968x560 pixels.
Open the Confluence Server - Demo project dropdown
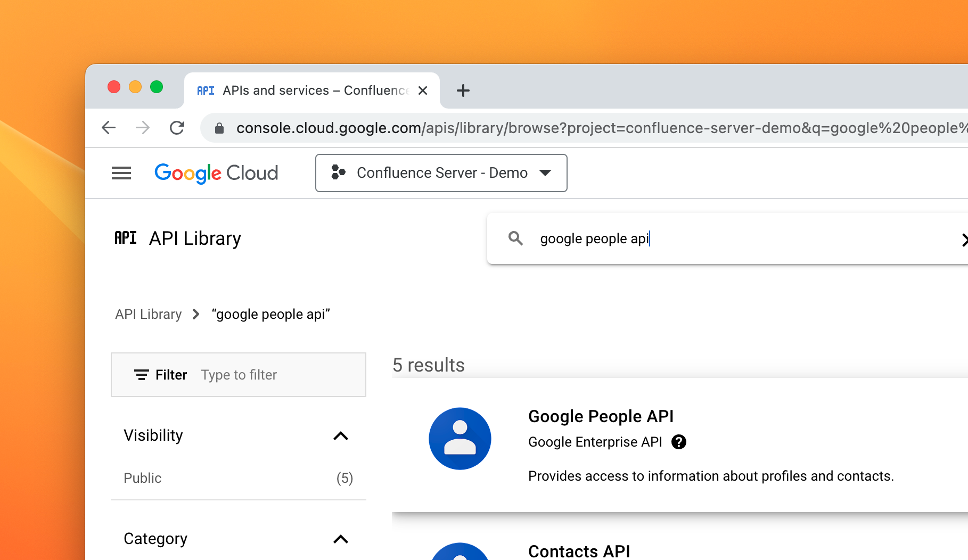[x=441, y=173]
